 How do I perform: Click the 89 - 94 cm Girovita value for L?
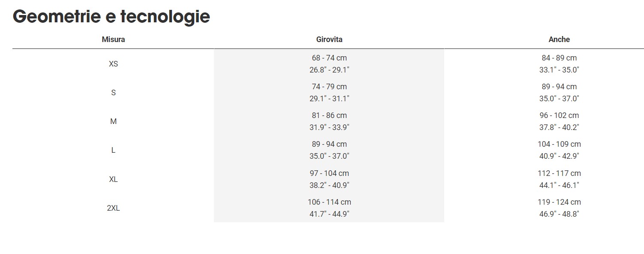click(329, 144)
